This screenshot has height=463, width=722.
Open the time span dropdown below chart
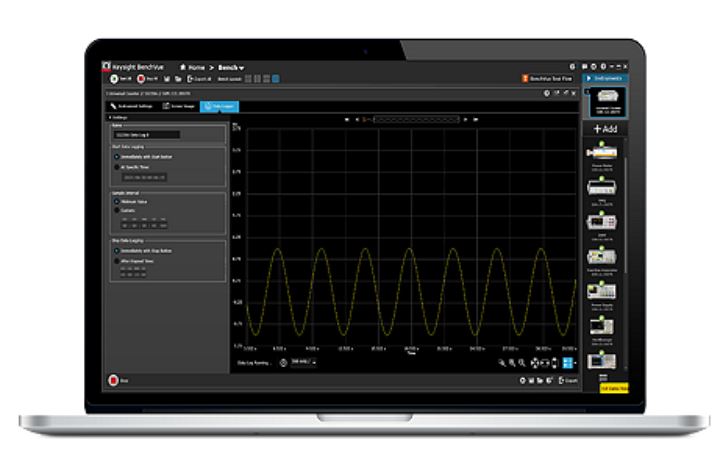[x=304, y=362]
